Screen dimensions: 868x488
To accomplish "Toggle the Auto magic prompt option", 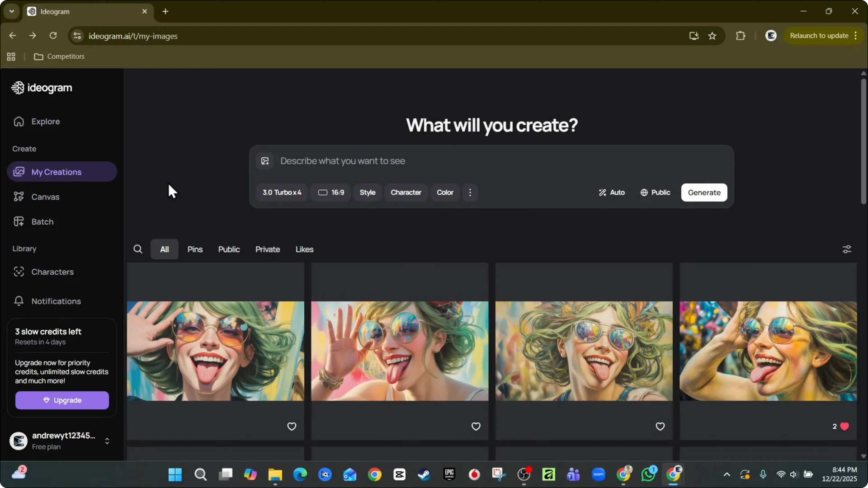I will (611, 192).
